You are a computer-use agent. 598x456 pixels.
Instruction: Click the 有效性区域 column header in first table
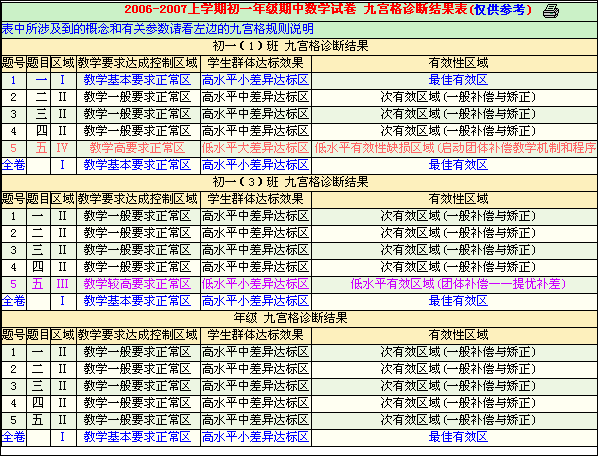point(458,63)
